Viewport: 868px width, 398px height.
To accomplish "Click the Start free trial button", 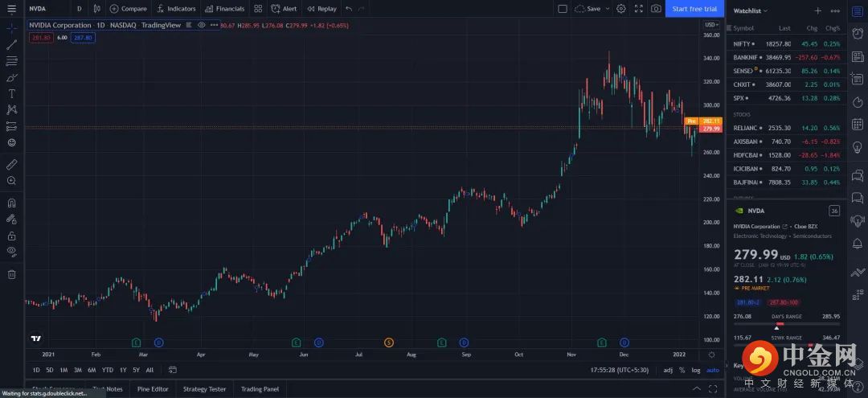I will pos(694,9).
